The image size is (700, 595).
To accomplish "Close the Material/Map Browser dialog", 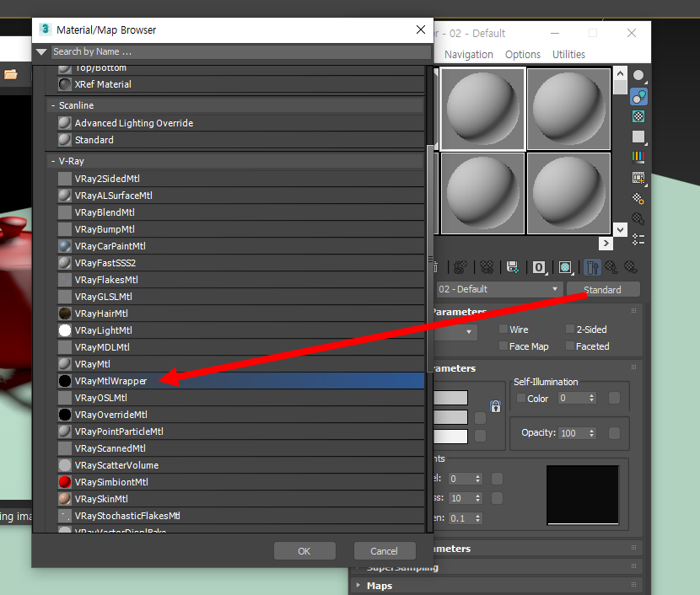I will click(x=421, y=29).
